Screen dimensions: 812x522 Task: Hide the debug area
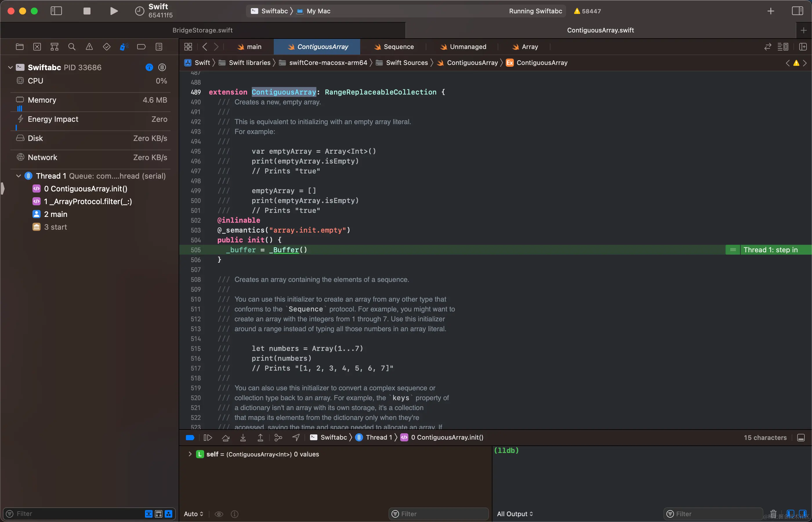pos(801,438)
